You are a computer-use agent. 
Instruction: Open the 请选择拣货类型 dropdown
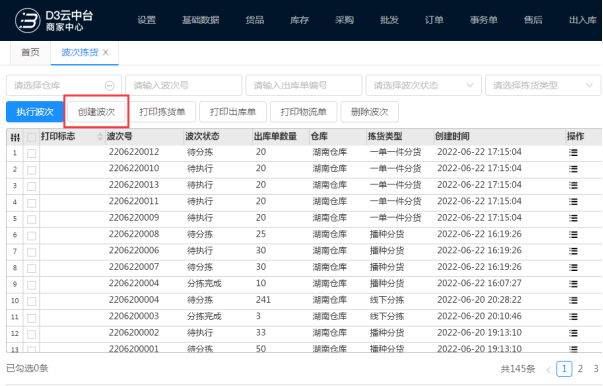(x=543, y=85)
